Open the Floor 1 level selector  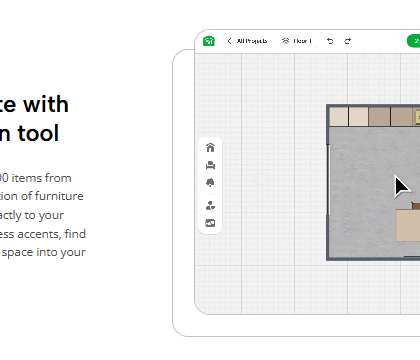click(297, 41)
